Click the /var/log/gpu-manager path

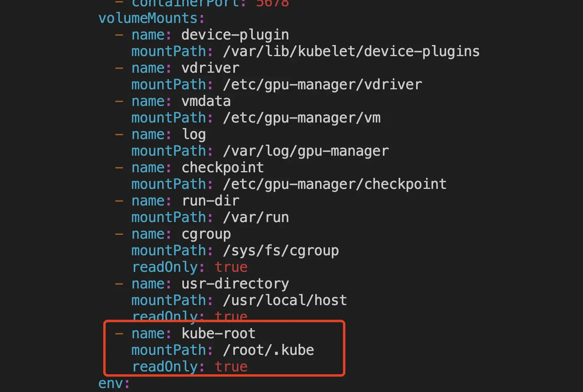[306, 151]
